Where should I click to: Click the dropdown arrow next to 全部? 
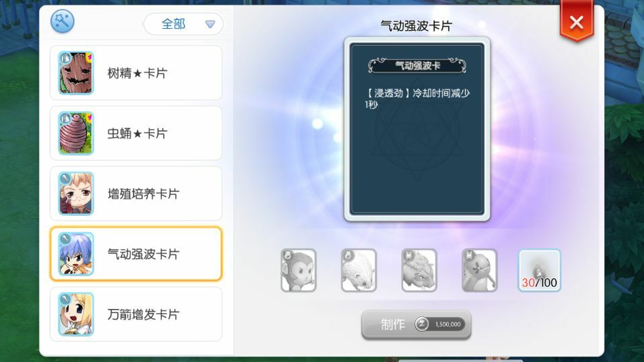click(x=210, y=25)
